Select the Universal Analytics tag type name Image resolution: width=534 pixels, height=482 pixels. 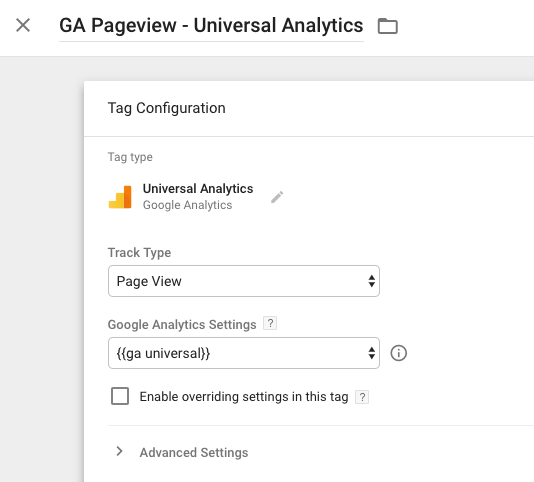[198, 188]
